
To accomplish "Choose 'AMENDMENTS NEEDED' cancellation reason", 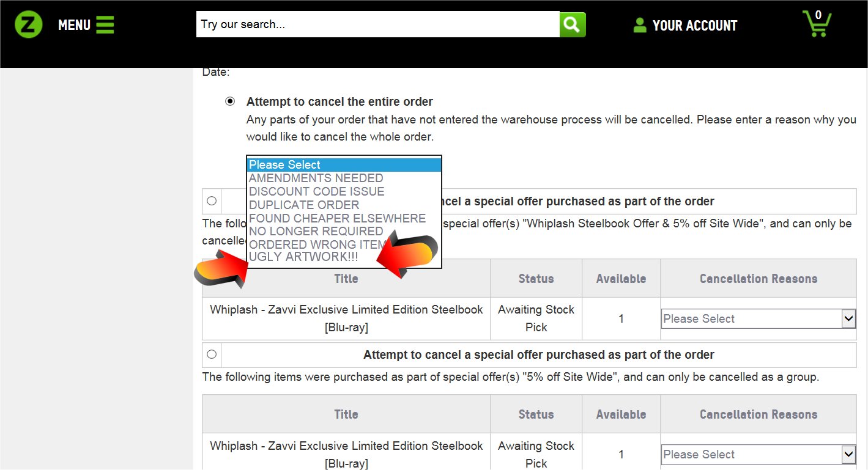I will [x=344, y=178].
